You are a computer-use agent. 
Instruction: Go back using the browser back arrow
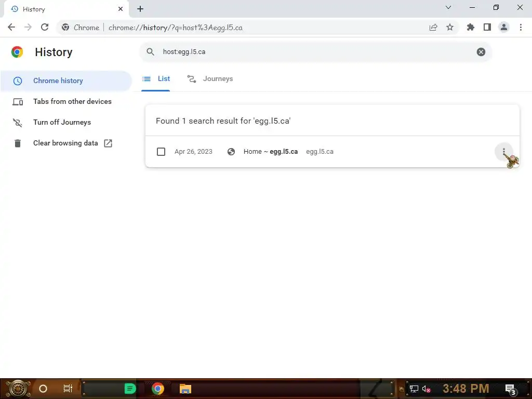click(11, 28)
